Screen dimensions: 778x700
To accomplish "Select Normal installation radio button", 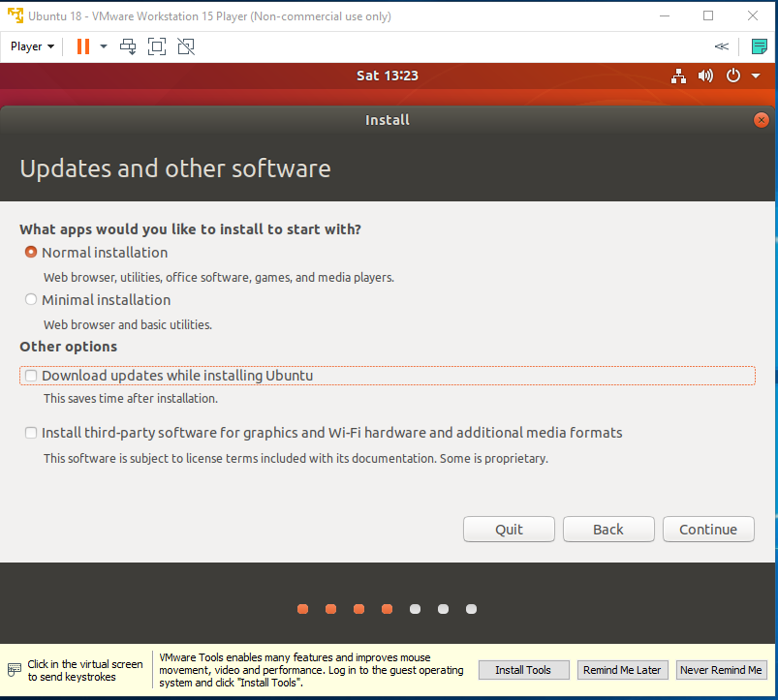I will (x=31, y=252).
